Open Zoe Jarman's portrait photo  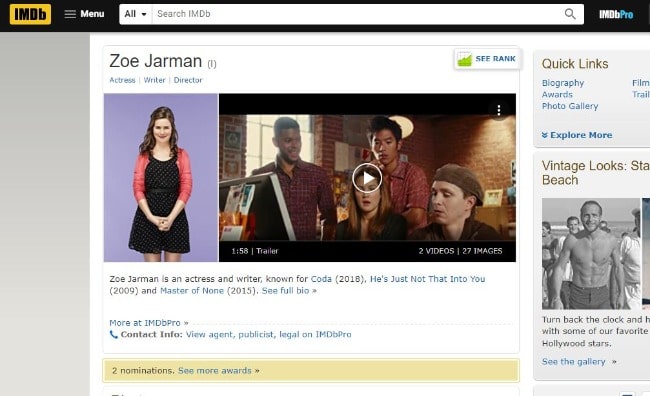pyautogui.click(x=161, y=177)
